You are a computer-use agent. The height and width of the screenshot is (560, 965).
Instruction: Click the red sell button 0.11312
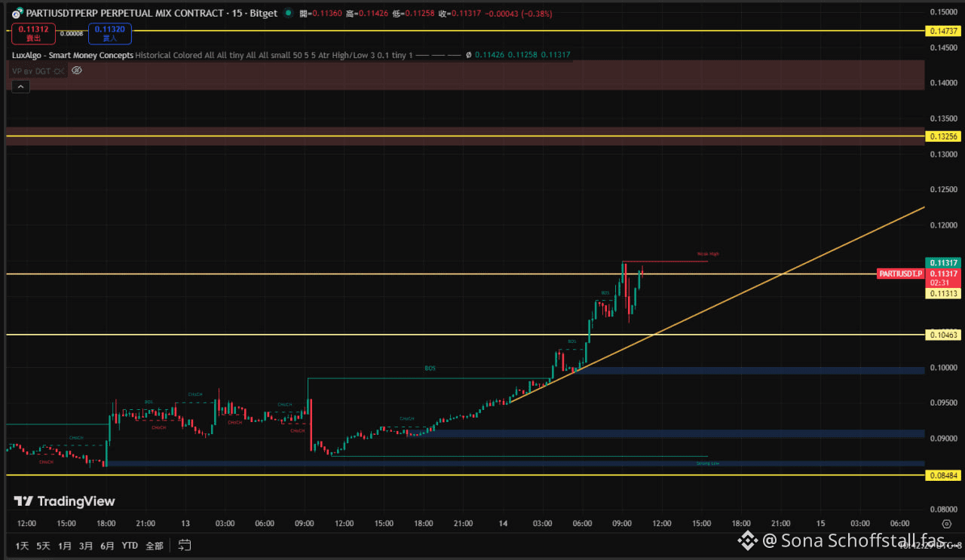tap(33, 33)
